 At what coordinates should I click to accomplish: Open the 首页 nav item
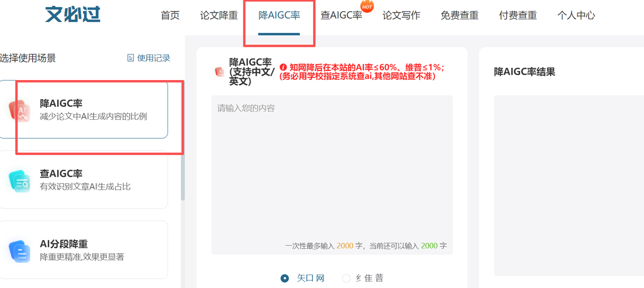point(170,16)
